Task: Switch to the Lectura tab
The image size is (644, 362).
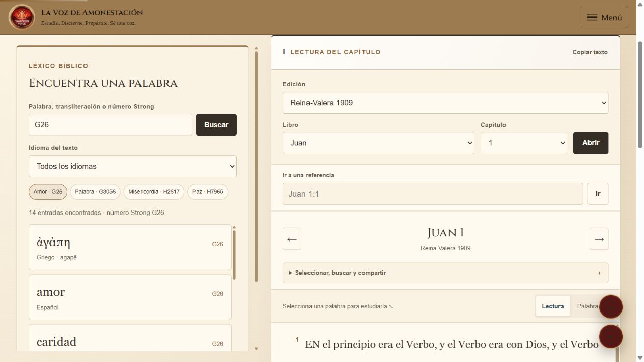Action: [x=553, y=306]
